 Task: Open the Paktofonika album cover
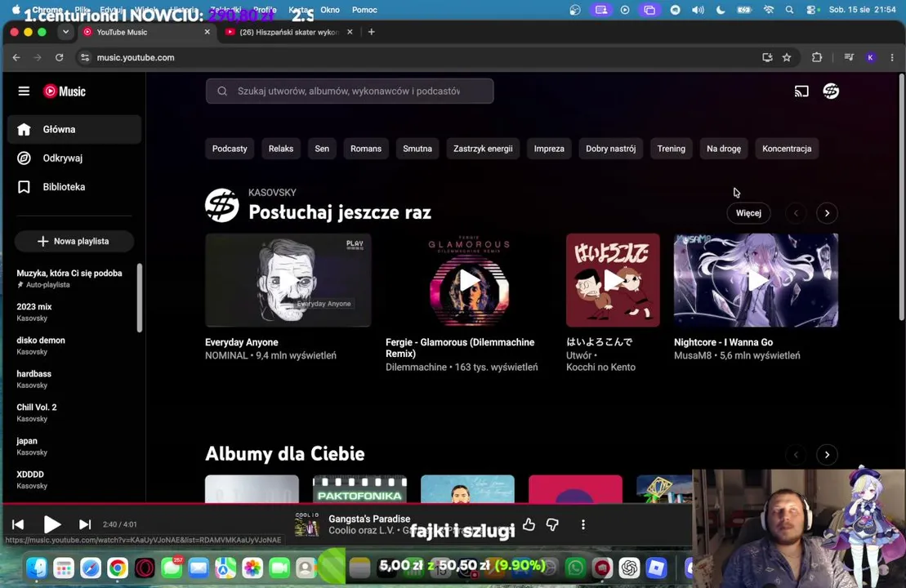coord(359,489)
